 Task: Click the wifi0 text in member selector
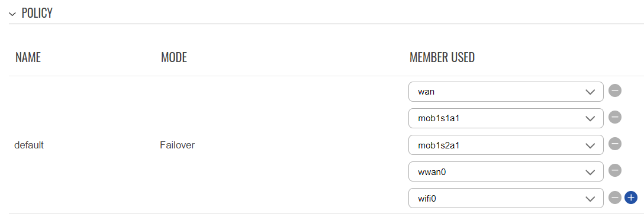point(427,199)
